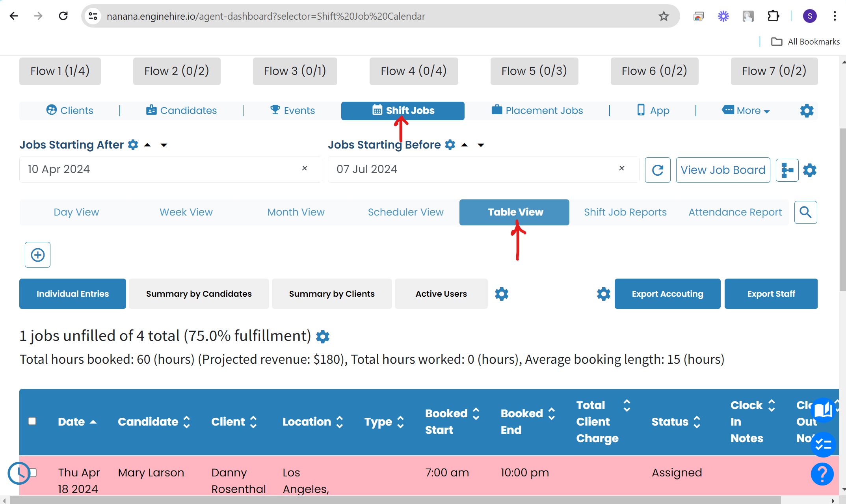Click the blue question mark help icon
Image resolution: width=846 pixels, height=504 pixels.
point(822,474)
